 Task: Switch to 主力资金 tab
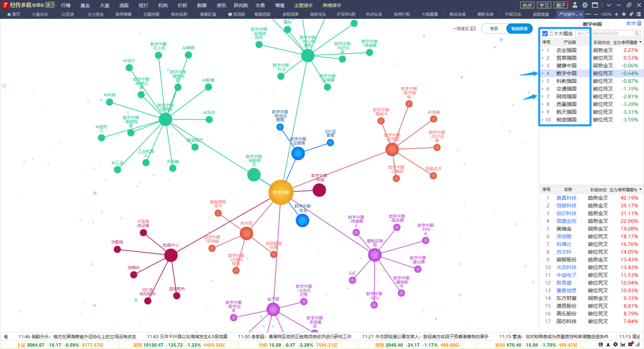pyautogui.click(x=96, y=15)
